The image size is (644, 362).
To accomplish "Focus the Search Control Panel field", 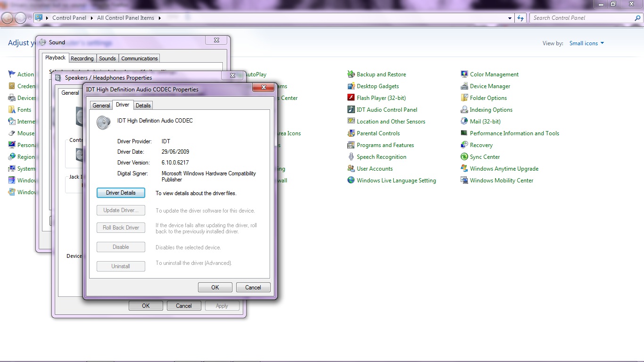I will [583, 18].
